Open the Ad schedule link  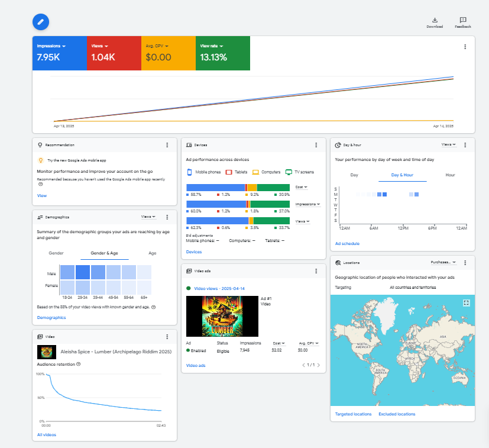(x=346, y=243)
